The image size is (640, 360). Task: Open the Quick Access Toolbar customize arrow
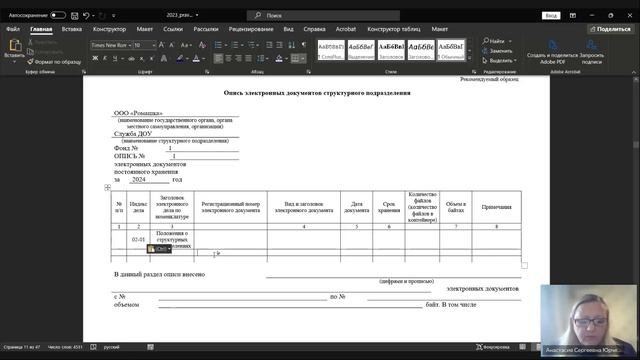(113, 16)
